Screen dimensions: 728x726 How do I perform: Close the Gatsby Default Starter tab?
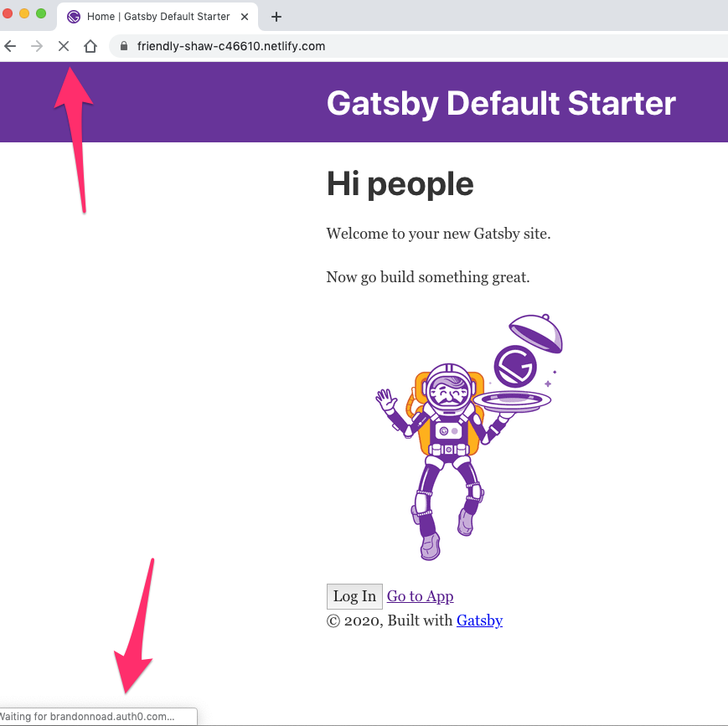coord(245,17)
